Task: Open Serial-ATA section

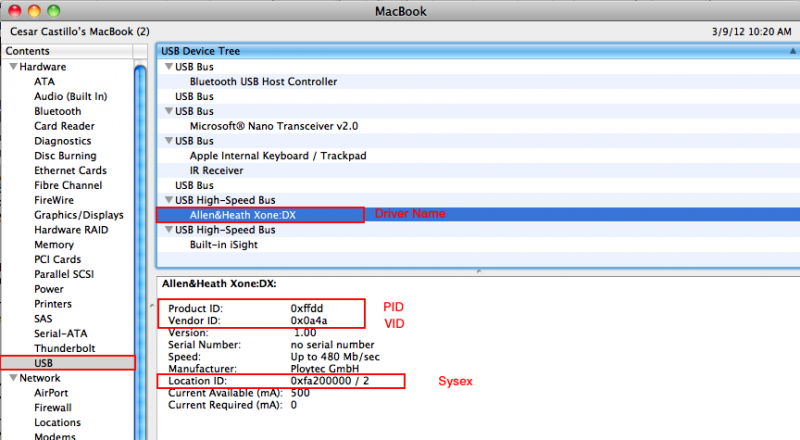Action: click(x=61, y=333)
